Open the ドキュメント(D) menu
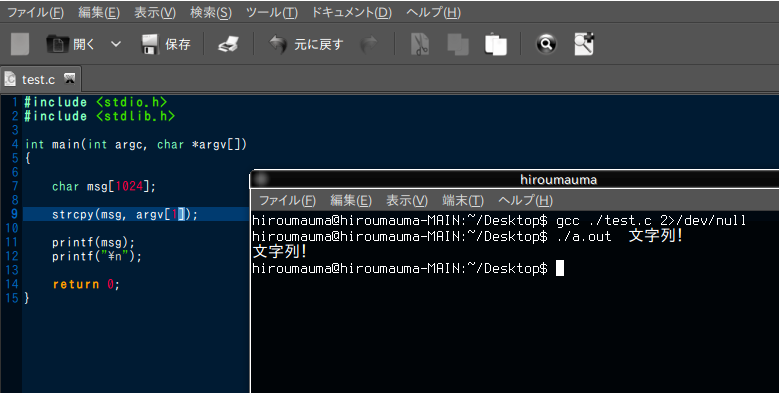The height and width of the screenshot is (393, 779). point(352,12)
